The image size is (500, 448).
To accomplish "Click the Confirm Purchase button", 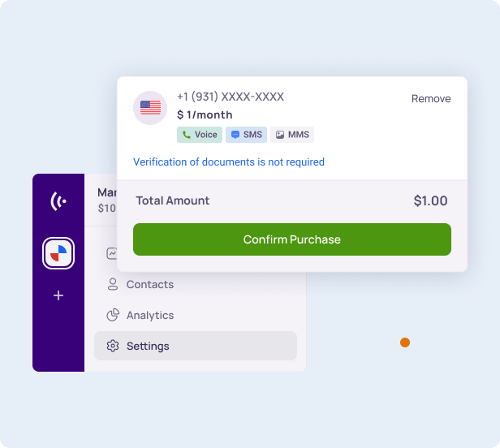I will tap(292, 239).
